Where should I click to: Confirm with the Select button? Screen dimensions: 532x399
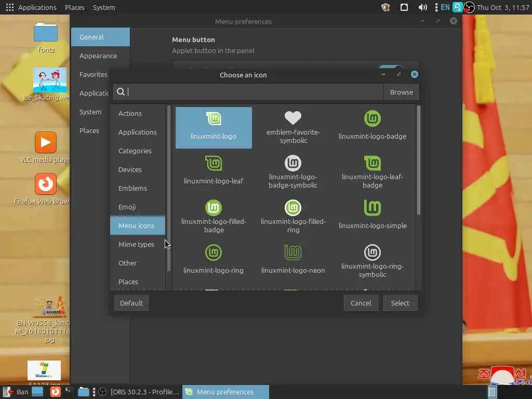[401, 303]
